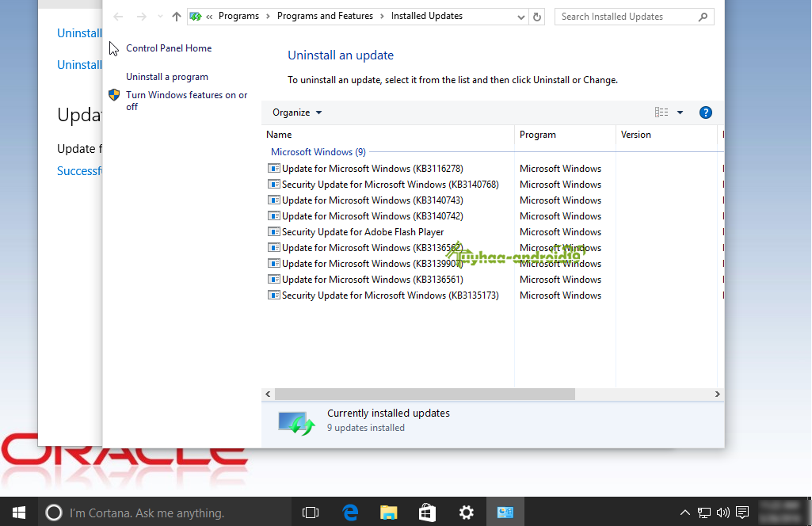Image resolution: width=812 pixels, height=526 pixels.
Task: Open the Store app on the taskbar
Action: [x=427, y=513]
